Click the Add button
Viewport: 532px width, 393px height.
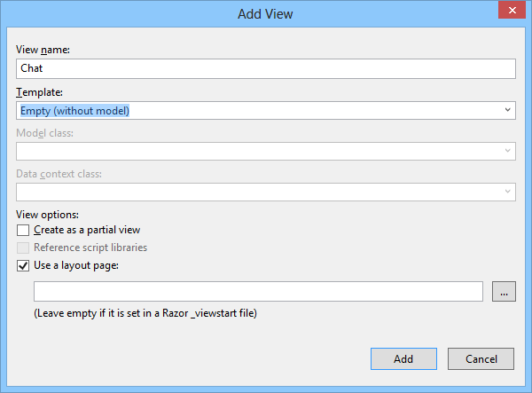(x=403, y=359)
